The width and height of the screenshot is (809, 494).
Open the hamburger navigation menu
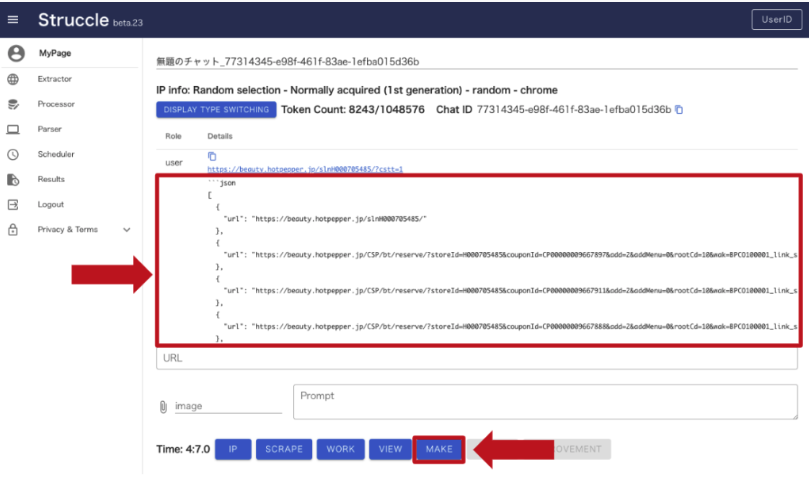pos(13,20)
